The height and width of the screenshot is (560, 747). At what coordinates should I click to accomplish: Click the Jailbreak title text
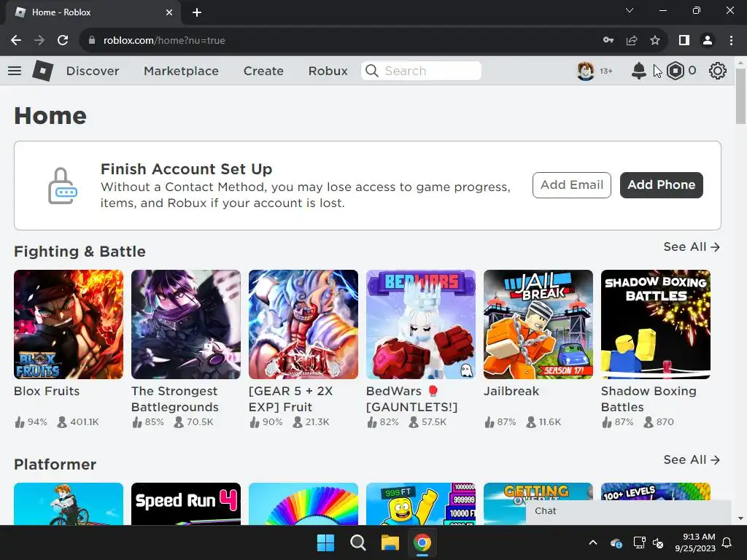pos(511,391)
